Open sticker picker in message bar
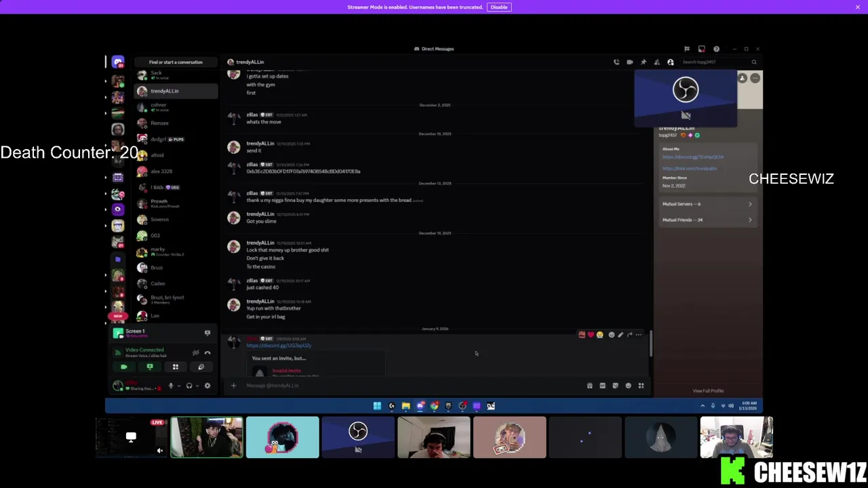The image size is (868, 488). pos(615,386)
